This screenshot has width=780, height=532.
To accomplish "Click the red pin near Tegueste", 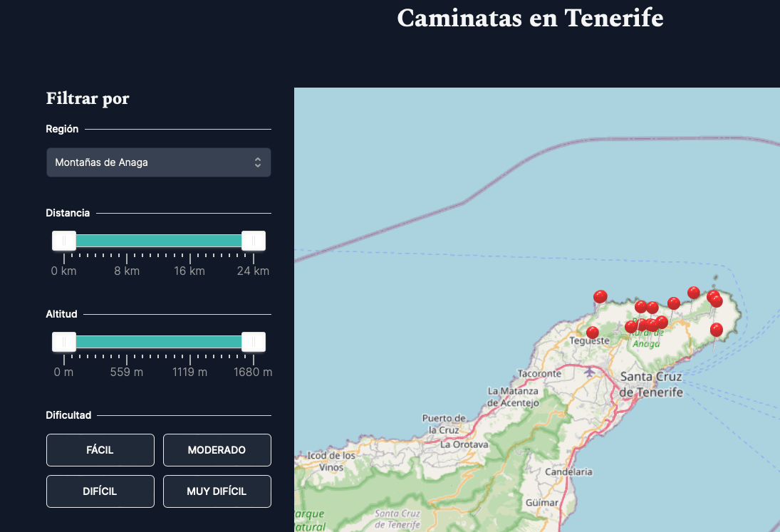I will pos(593,333).
